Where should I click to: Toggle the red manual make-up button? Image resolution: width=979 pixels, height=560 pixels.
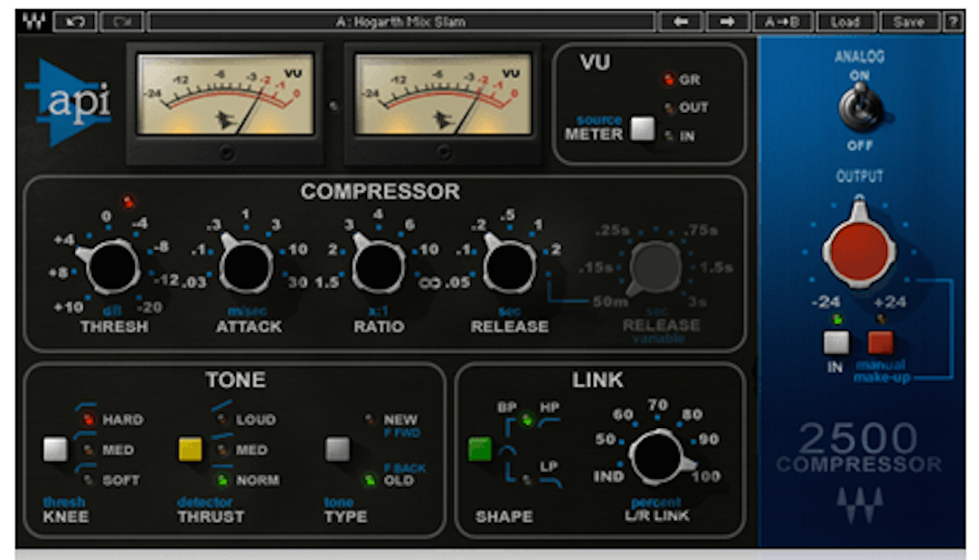[880, 342]
